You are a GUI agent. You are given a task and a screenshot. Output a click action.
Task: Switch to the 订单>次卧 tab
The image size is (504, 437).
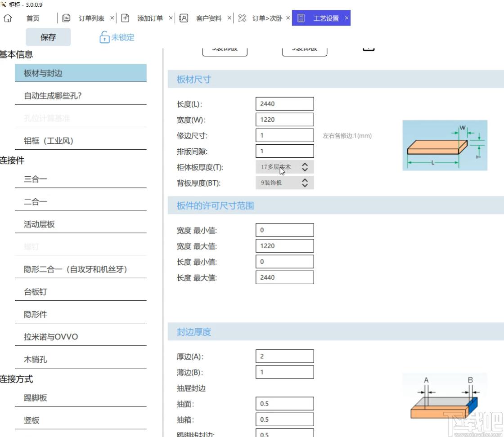tap(267, 18)
